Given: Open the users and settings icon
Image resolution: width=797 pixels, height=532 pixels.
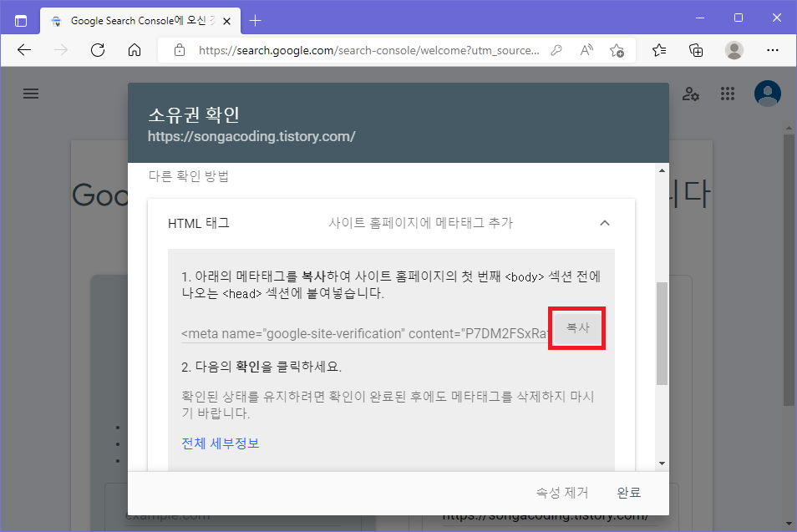Looking at the screenshot, I should coord(690,94).
